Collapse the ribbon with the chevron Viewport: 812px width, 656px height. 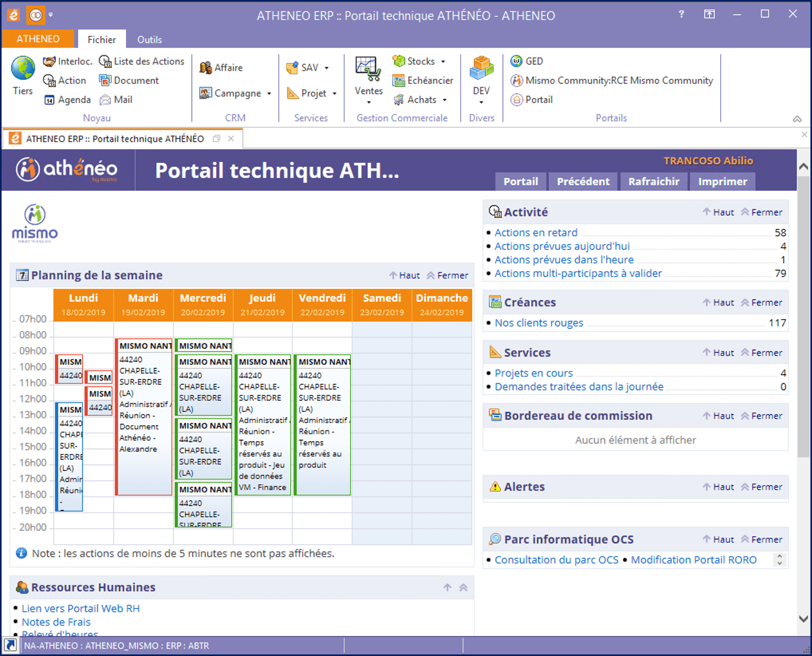[x=797, y=119]
